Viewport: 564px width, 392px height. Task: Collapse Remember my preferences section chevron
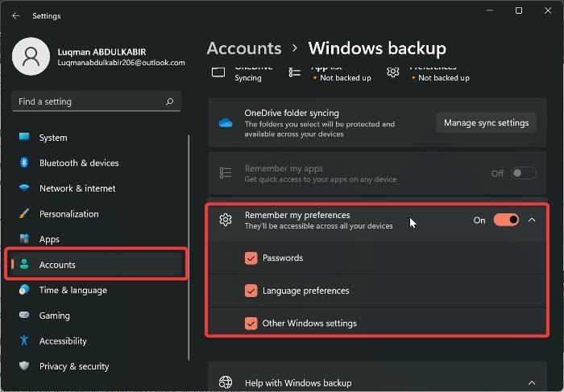[x=532, y=220]
